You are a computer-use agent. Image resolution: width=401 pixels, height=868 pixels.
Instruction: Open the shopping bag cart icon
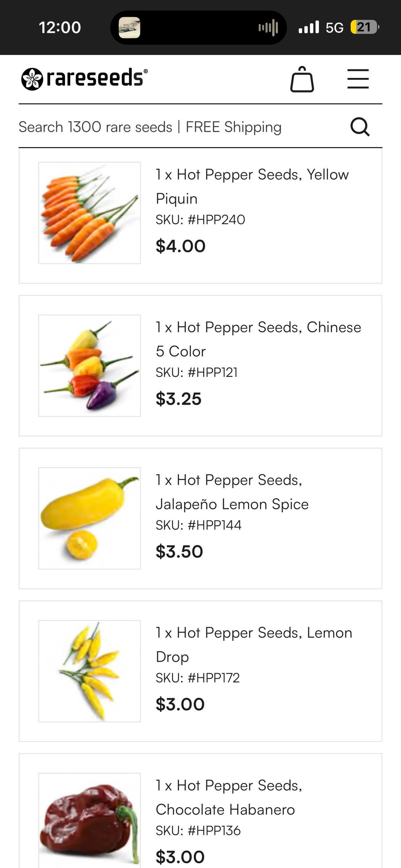pyautogui.click(x=302, y=79)
